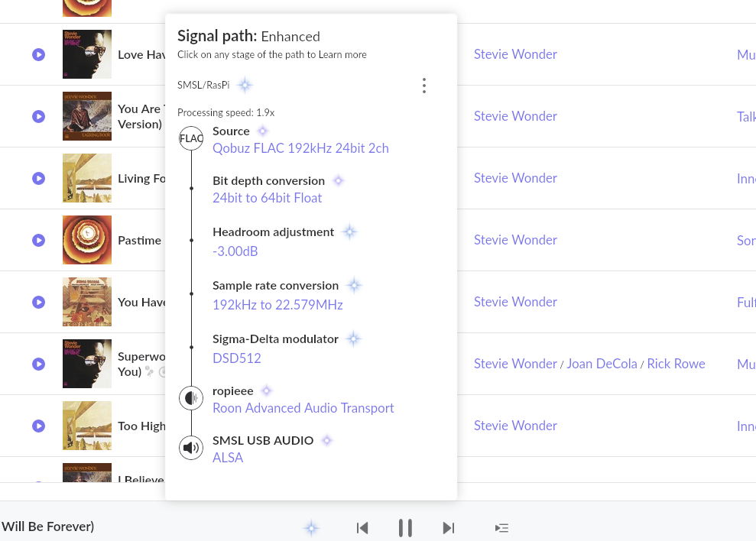The height and width of the screenshot is (541, 756).
Task: Click the star next to ropieee
Action: coord(267,390)
